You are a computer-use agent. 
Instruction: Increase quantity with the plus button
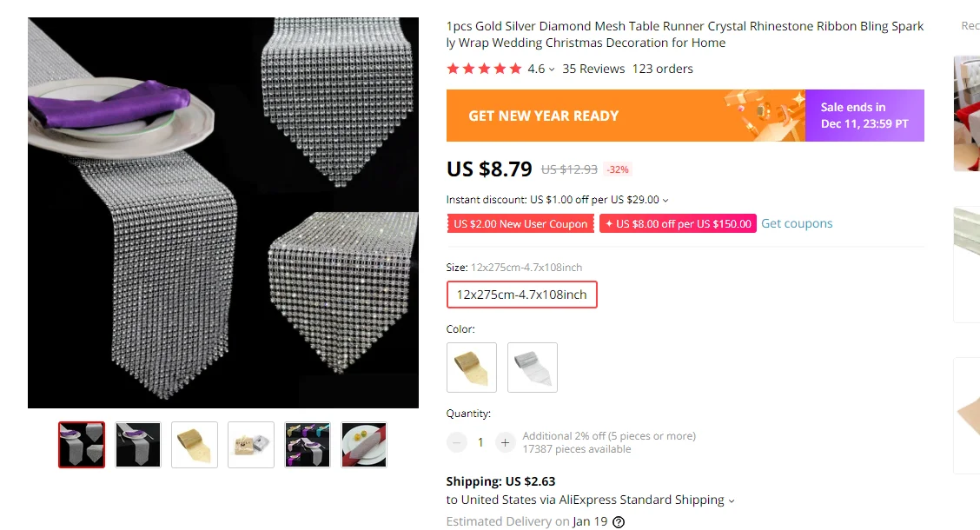505,442
